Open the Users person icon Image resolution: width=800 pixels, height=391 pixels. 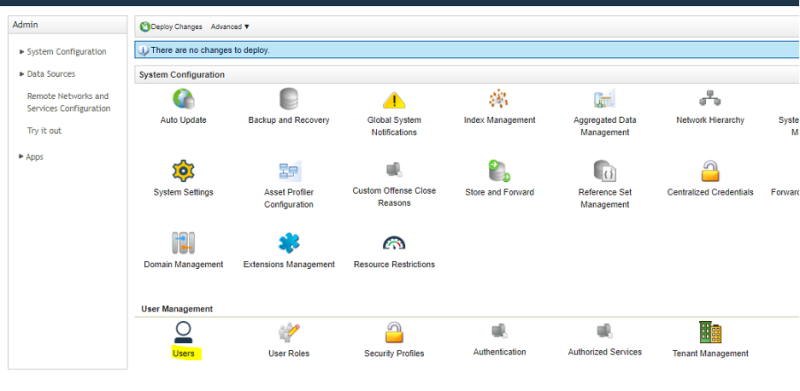click(x=183, y=332)
